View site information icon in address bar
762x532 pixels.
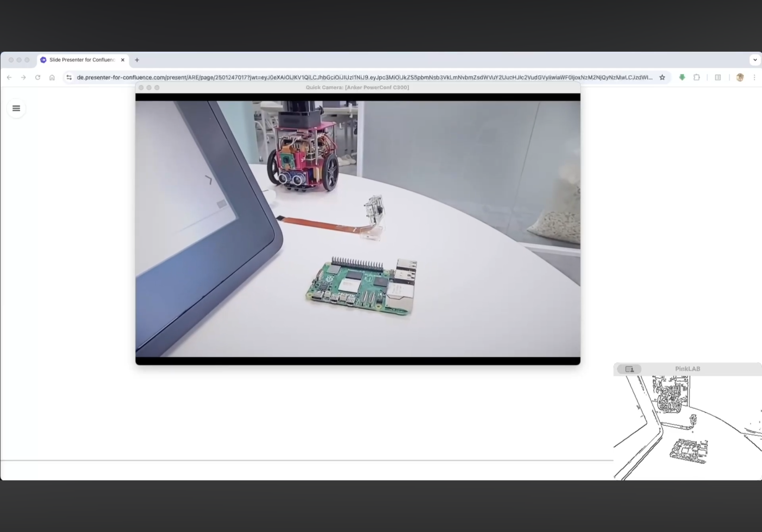pos(69,78)
